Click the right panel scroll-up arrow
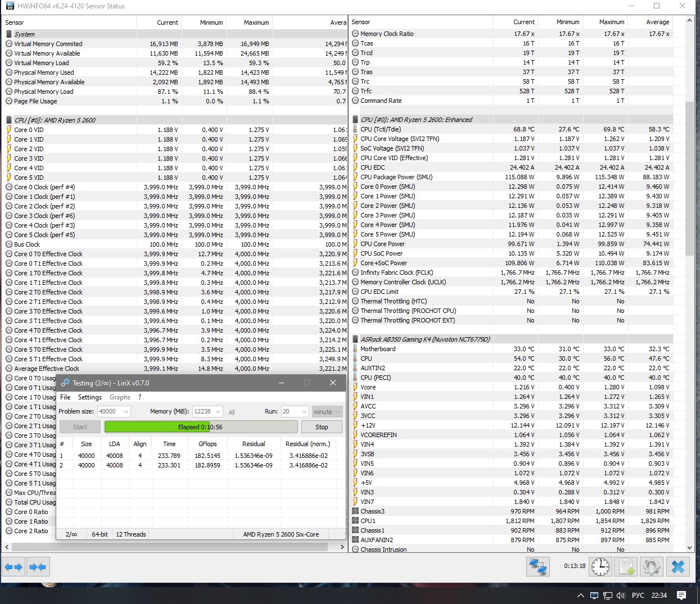 coord(690,21)
